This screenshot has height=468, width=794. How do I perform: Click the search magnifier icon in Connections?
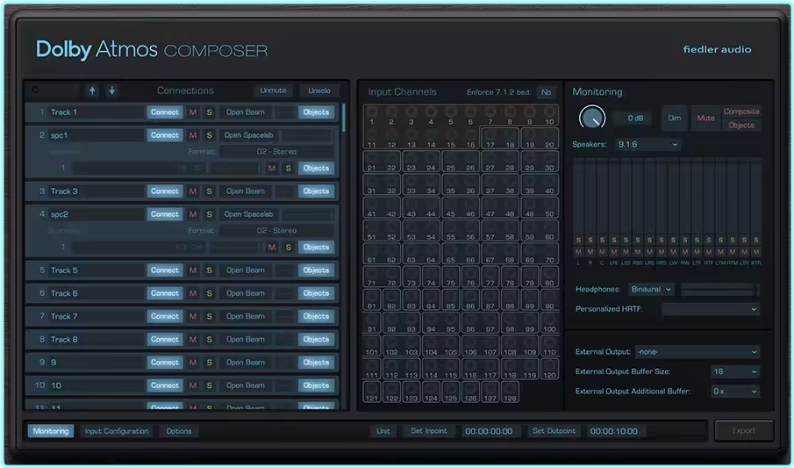tap(35, 90)
